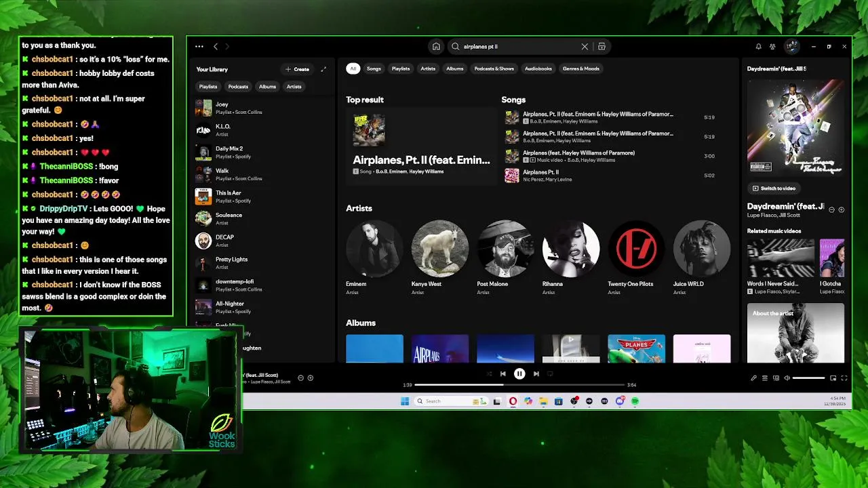Open the Friend Activity icon
Viewport: 868px width, 488px height.
772,47
